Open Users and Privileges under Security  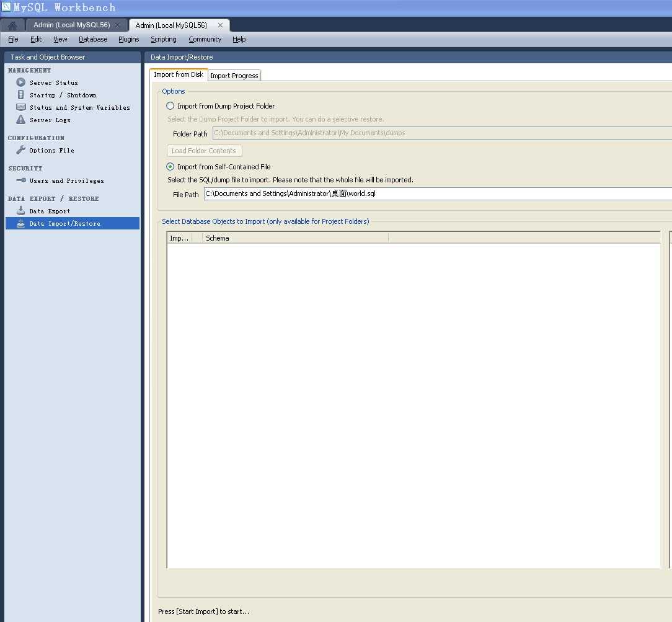[66, 181]
